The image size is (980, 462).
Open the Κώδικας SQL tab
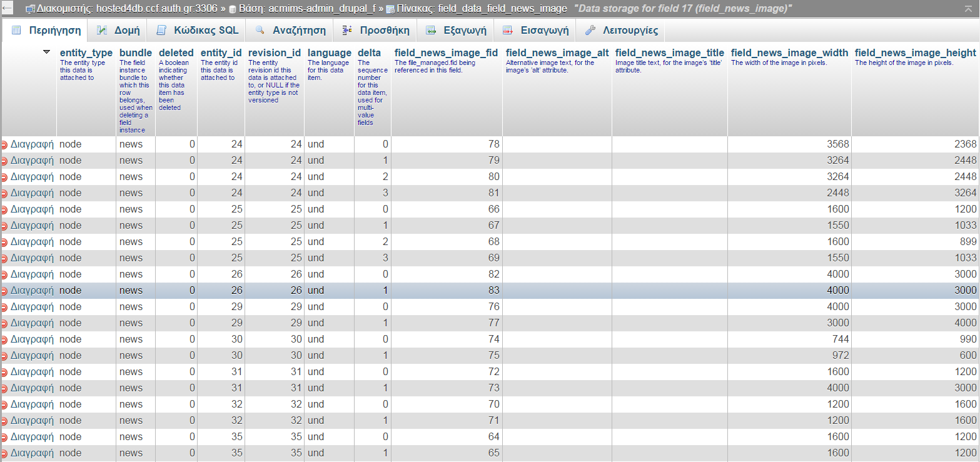(x=196, y=30)
